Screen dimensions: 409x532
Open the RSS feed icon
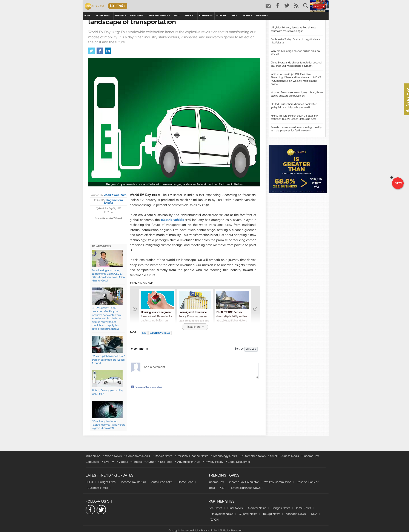(x=296, y=6)
